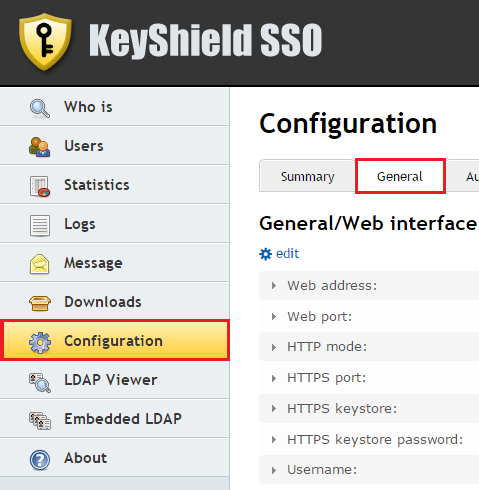
Task: Select the Message menu entry
Action: click(x=115, y=263)
